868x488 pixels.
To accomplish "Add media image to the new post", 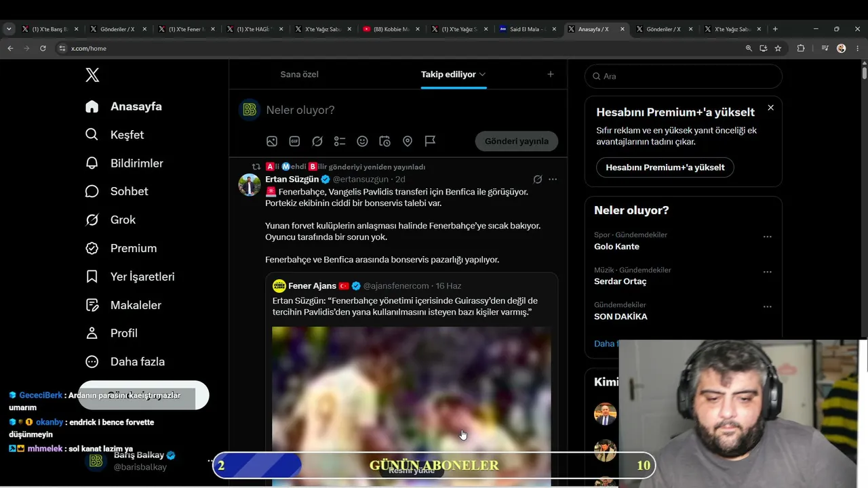I will click(272, 141).
